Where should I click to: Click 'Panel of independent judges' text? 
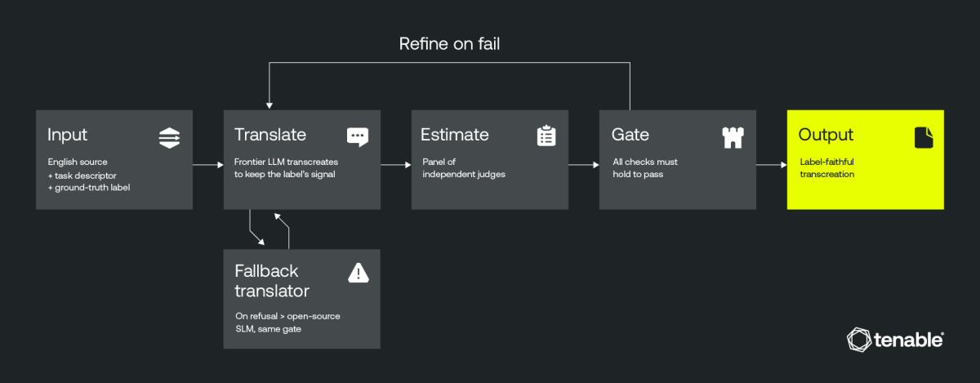(464, 167)
